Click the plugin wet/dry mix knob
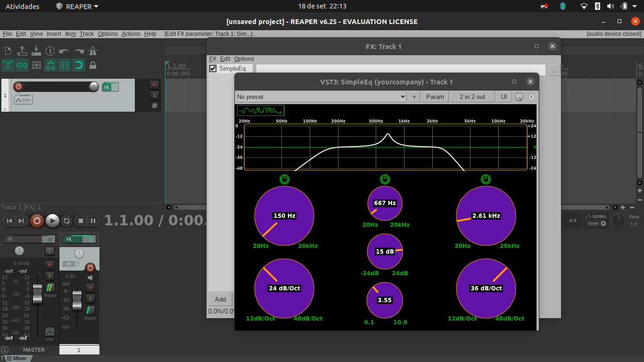 click(x=519, y=97)
